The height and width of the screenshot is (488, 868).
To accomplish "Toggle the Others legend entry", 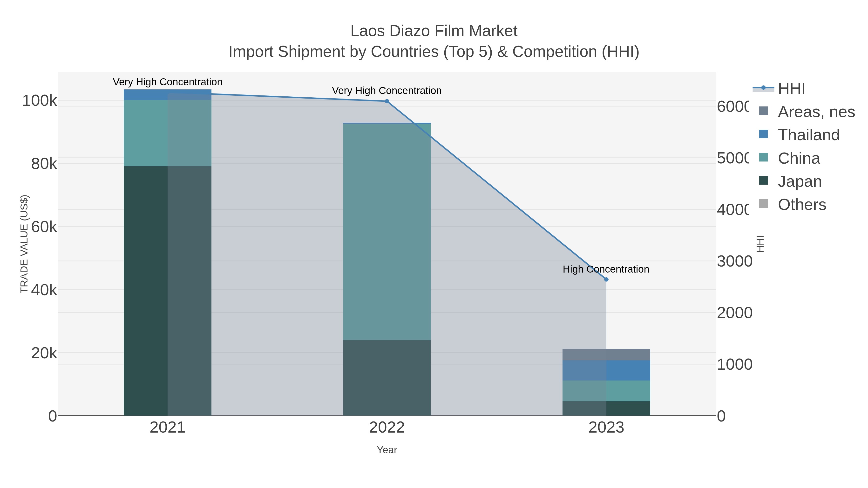I will pyautogui.click(x=792, y=204).
